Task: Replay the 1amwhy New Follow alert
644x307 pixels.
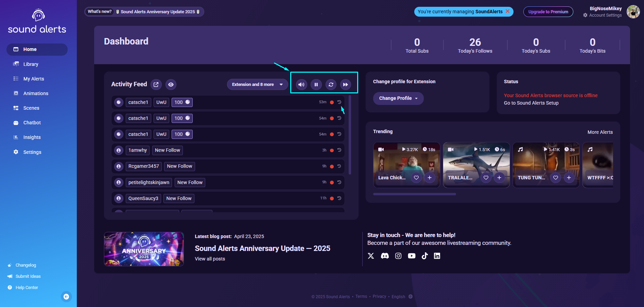Action: [x=339, y=150]
